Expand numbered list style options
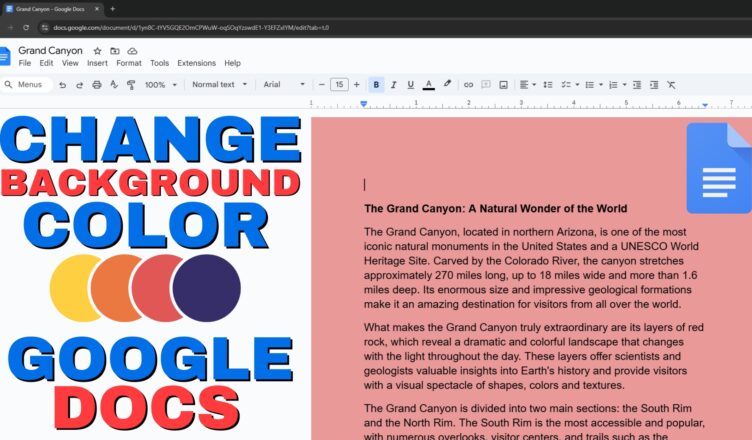 [624, 85]
